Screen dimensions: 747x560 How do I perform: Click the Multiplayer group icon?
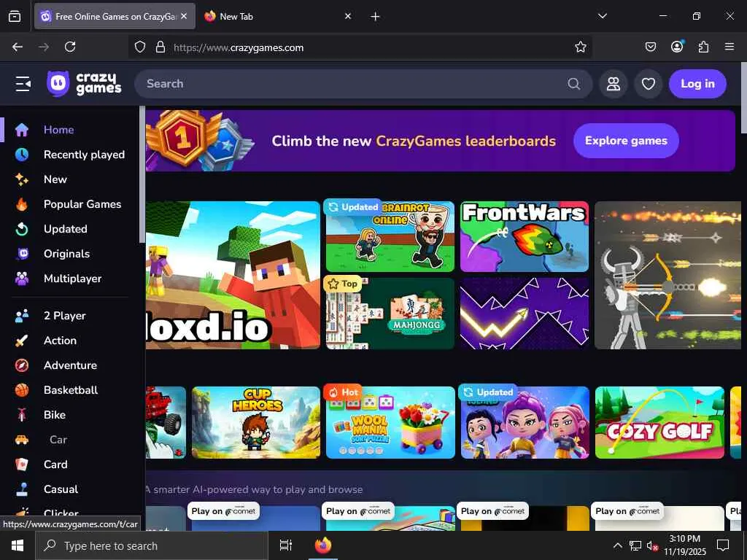click(x=21, y=279)
